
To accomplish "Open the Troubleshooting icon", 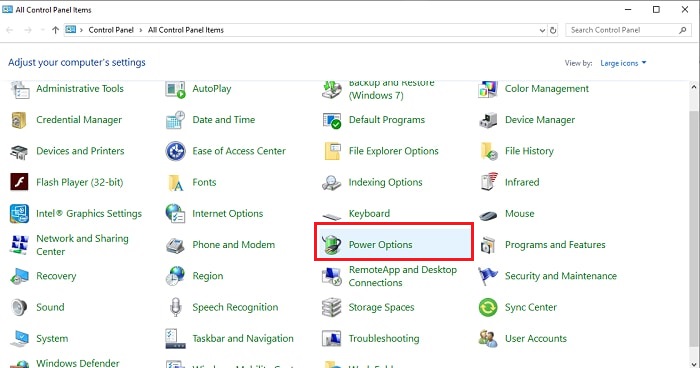I will [x=332, y=339].
